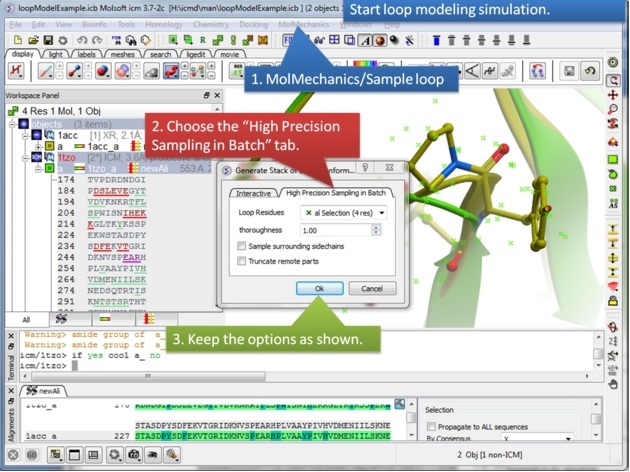Click the undo arrow in the top toolbar

[x=82, y=40]
